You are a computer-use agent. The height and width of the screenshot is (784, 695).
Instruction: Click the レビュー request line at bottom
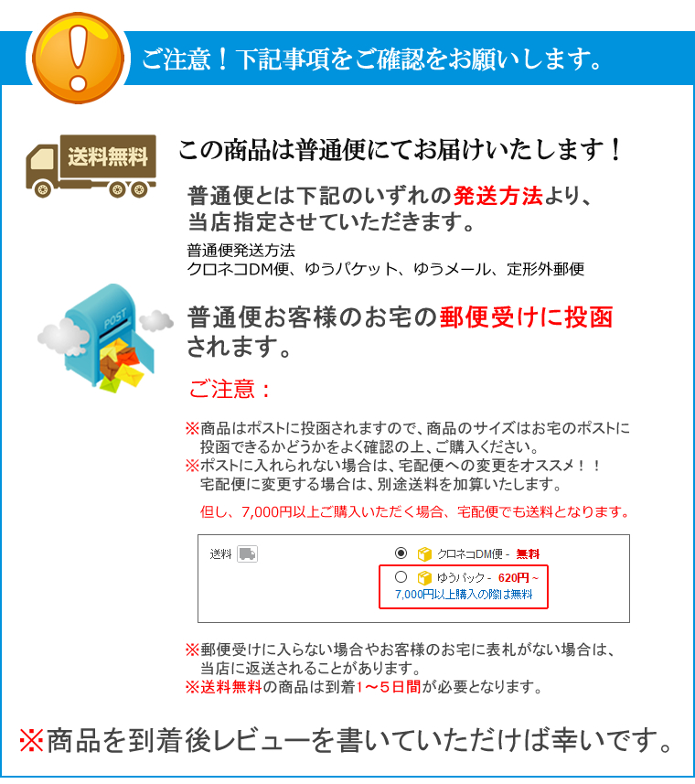pos(347,740)
